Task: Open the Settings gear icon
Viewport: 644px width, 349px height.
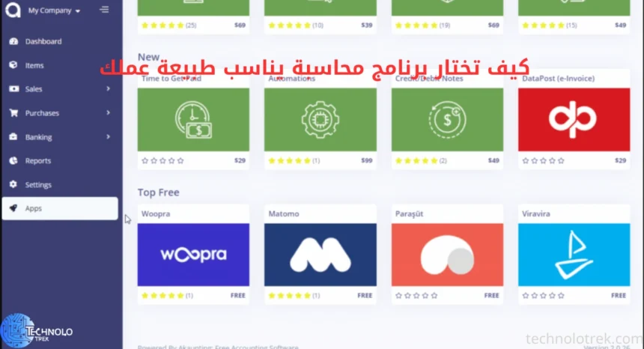Action: 13,185
